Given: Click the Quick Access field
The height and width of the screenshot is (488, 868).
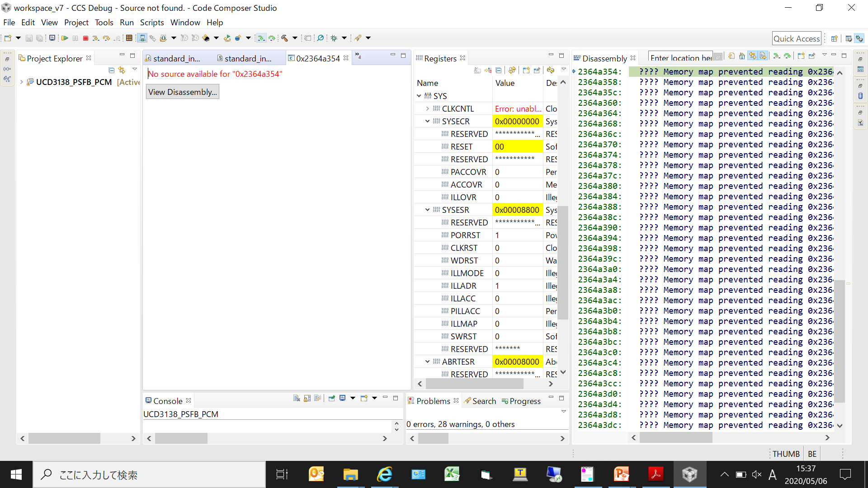Looking at the screenshot, I should [x=796, y=38].
